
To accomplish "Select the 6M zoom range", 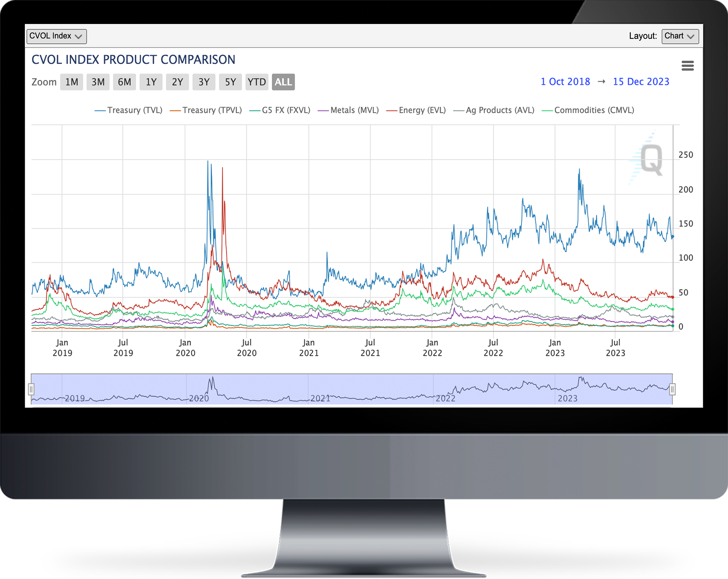I will [124, 82].
